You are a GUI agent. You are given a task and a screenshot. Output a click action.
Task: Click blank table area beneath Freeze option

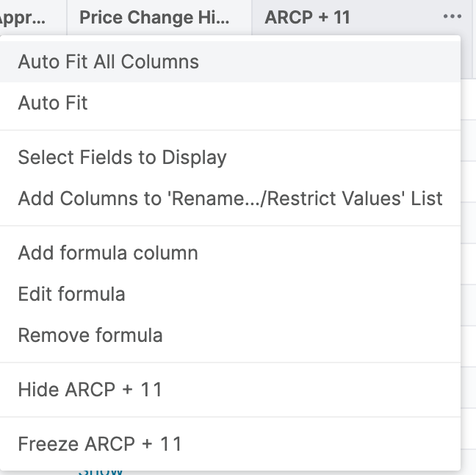pos(294,473)
